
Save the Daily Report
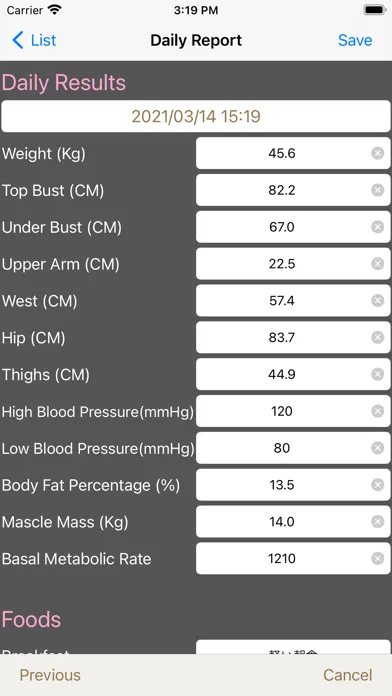(x=355, y=40)
